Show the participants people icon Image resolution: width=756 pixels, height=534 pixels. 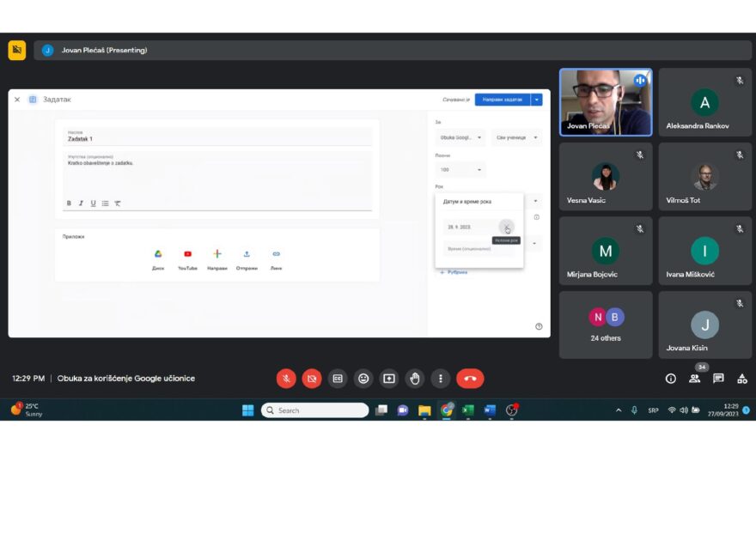[695, 379]
